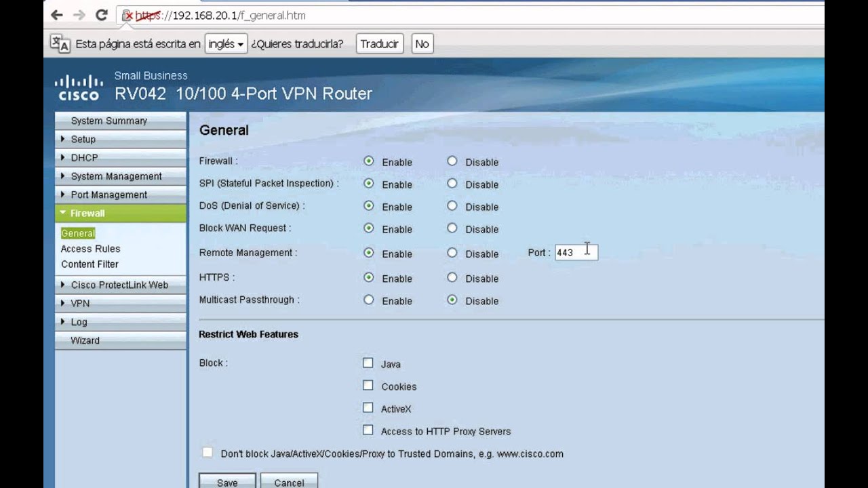868x488 pixels.
Task: Open the inglés language dropdown
Action: tap(226, 44)
